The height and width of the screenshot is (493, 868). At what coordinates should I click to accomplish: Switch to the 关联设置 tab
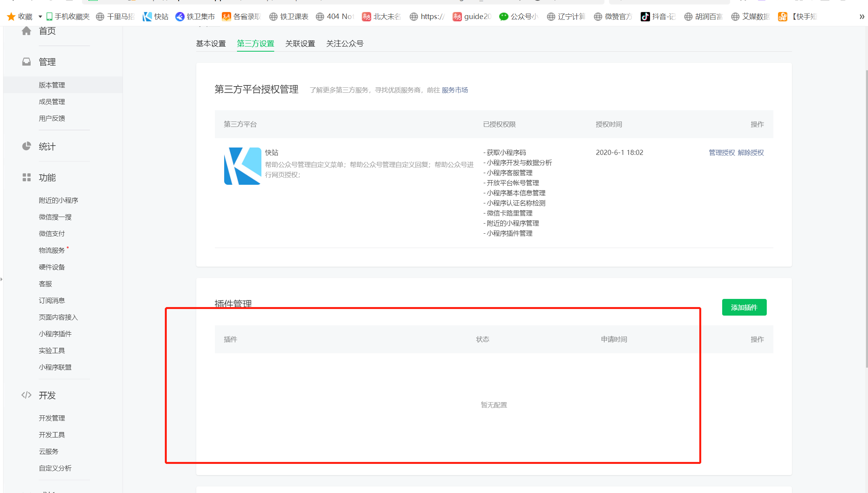pyautogui.click(x=300, y=43)
